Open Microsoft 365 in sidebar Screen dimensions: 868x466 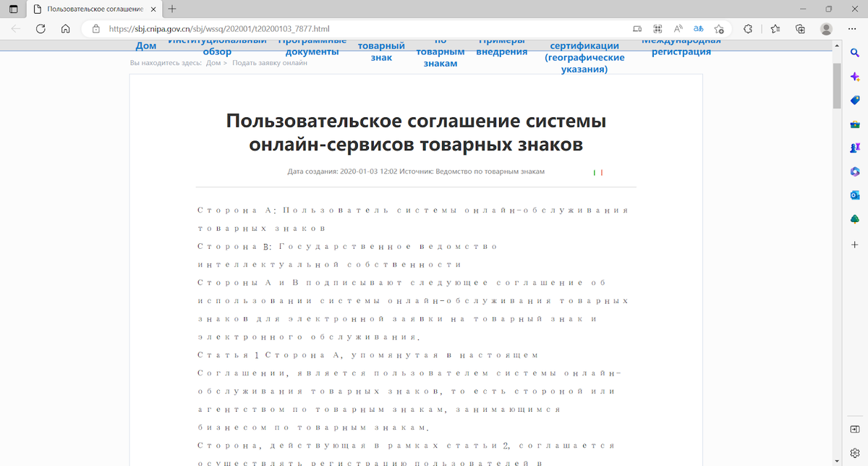coord(855,171)
